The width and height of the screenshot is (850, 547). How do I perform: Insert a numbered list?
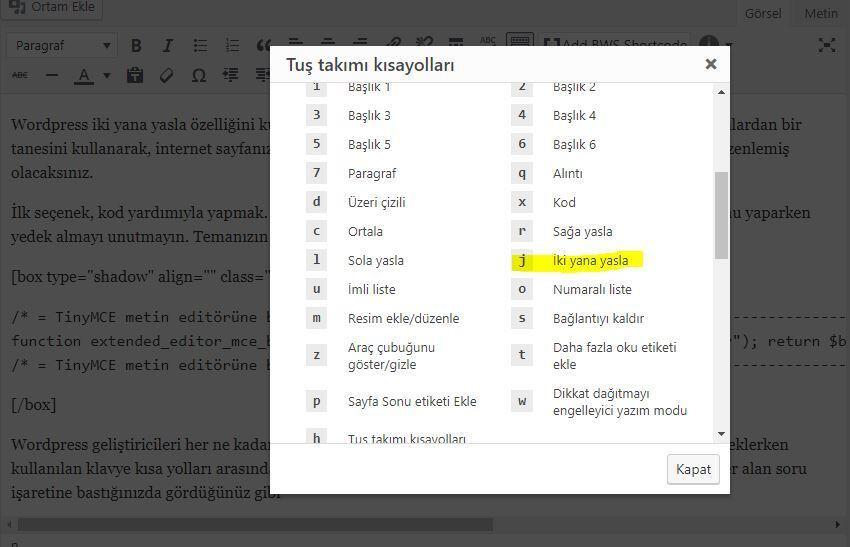click(233, 46)
